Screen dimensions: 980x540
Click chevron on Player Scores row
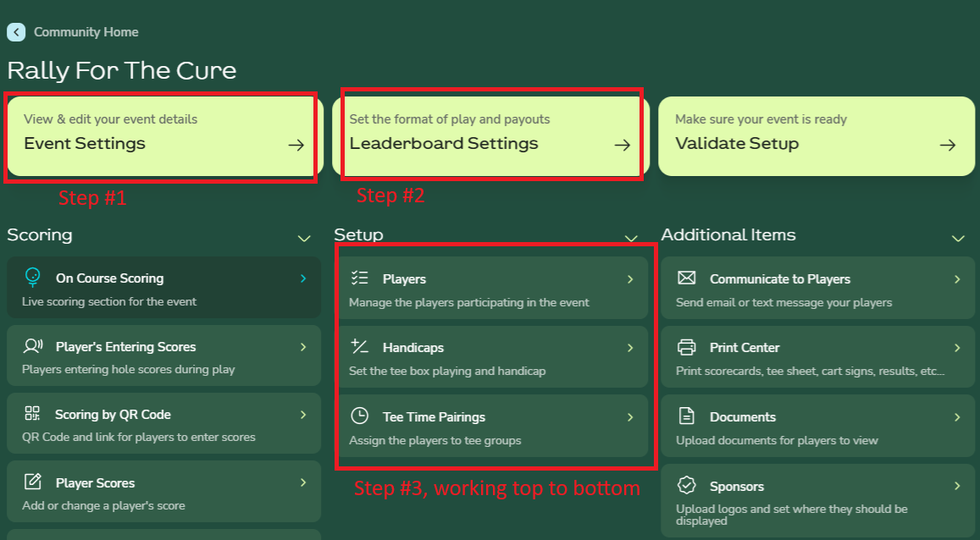coord(303,482)
